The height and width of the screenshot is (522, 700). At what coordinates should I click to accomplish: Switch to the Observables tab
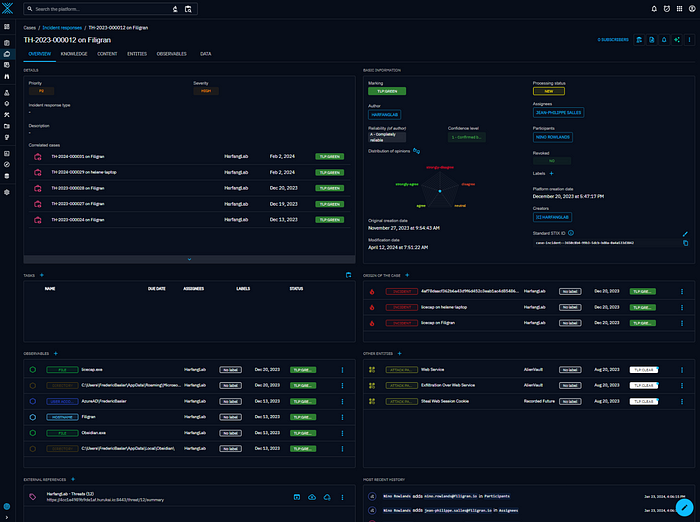tap(171, 53)
